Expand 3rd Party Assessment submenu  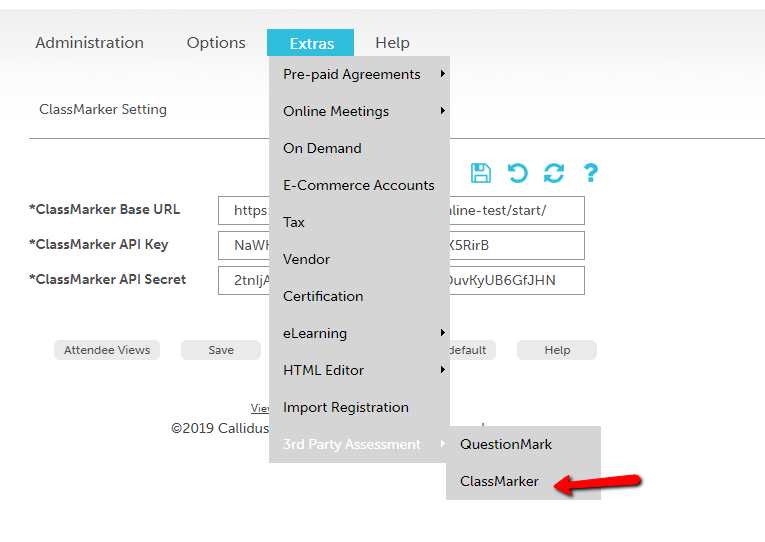[359, 444]
